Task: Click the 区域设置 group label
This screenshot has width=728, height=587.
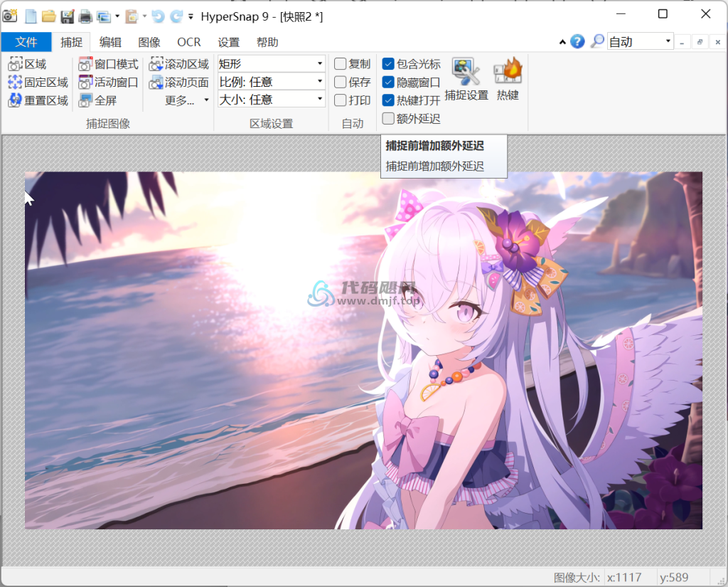Action: tap(272, 124)
